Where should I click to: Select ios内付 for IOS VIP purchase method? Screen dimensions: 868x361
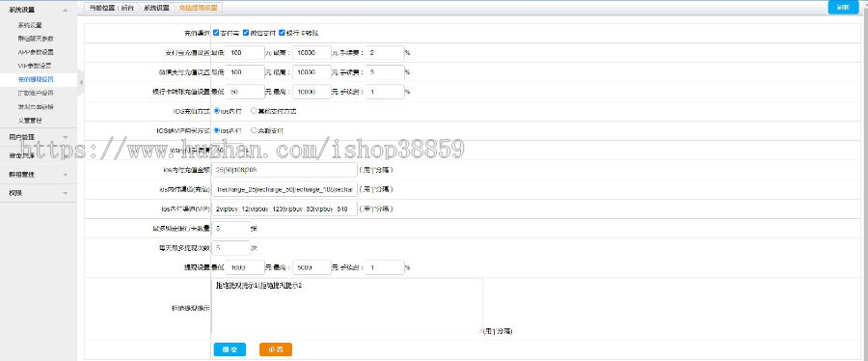pos(216,130)
